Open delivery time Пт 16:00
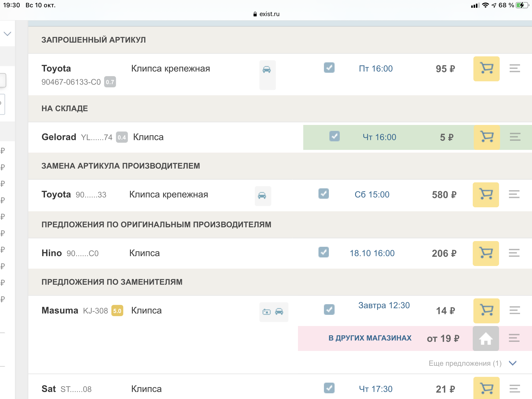 [376, 69]
